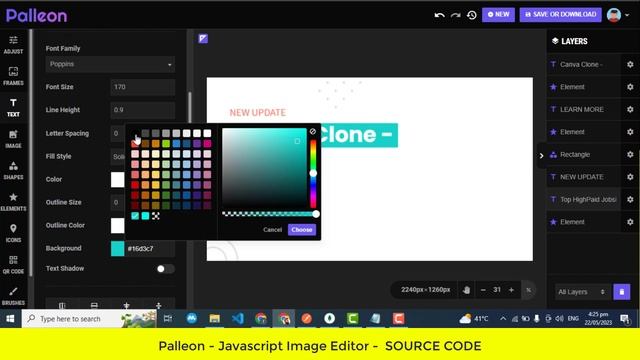This screenshot has height=360, width=640.
Task: Select the NEW UPDATE text on canvas
Action: 258,113
